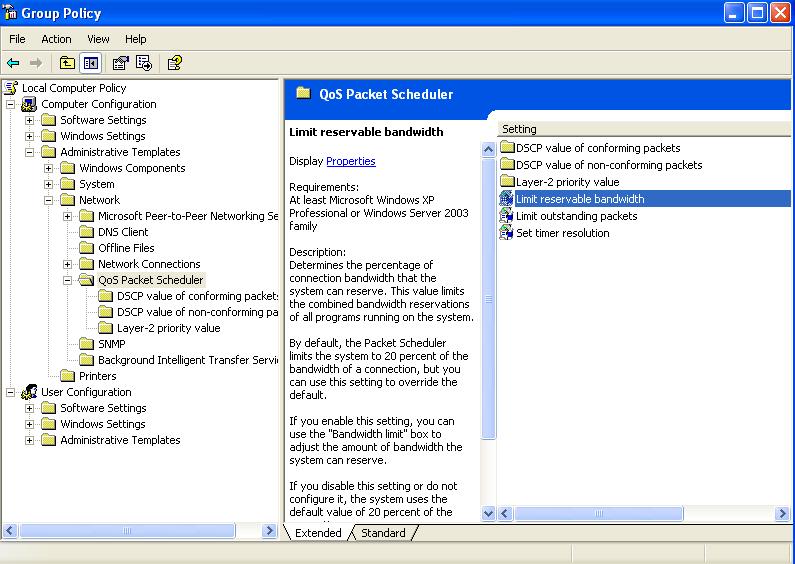Click the Up one level folder icon
795x564 pixels.
tap(67, 63)
